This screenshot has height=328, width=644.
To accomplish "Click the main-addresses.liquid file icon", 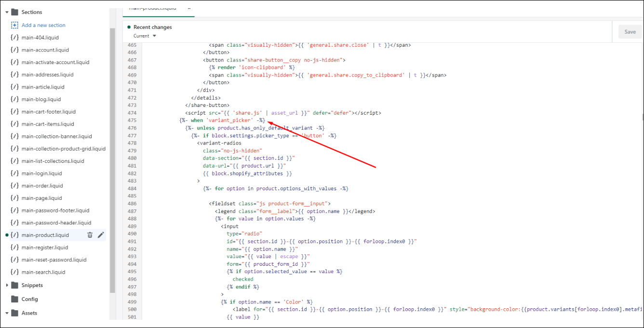I will pos(14,75).
